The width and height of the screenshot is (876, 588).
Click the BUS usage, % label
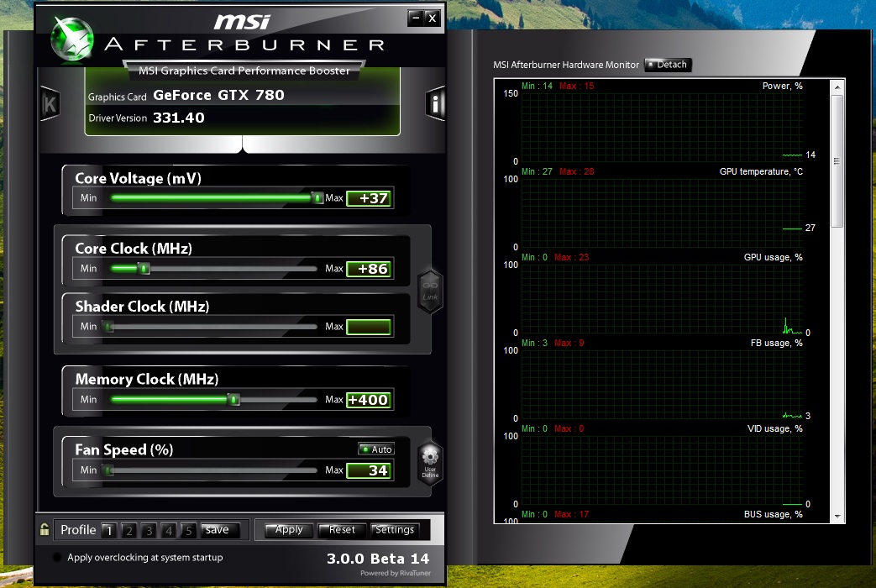pos(774,514)
